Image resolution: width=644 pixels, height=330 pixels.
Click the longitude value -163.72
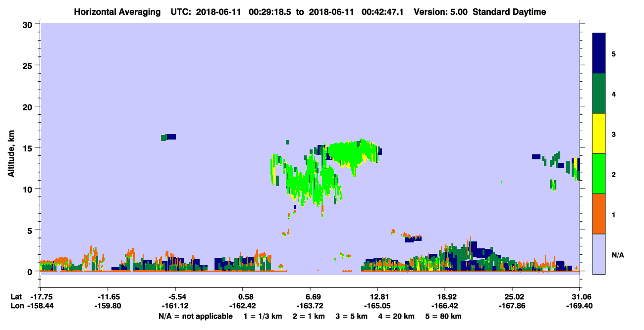point(310,306)
